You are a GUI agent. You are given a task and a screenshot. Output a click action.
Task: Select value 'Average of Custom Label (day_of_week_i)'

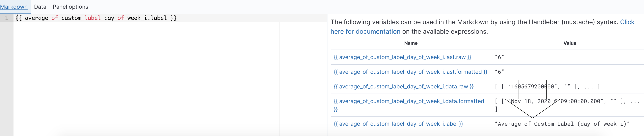[562, 124]
